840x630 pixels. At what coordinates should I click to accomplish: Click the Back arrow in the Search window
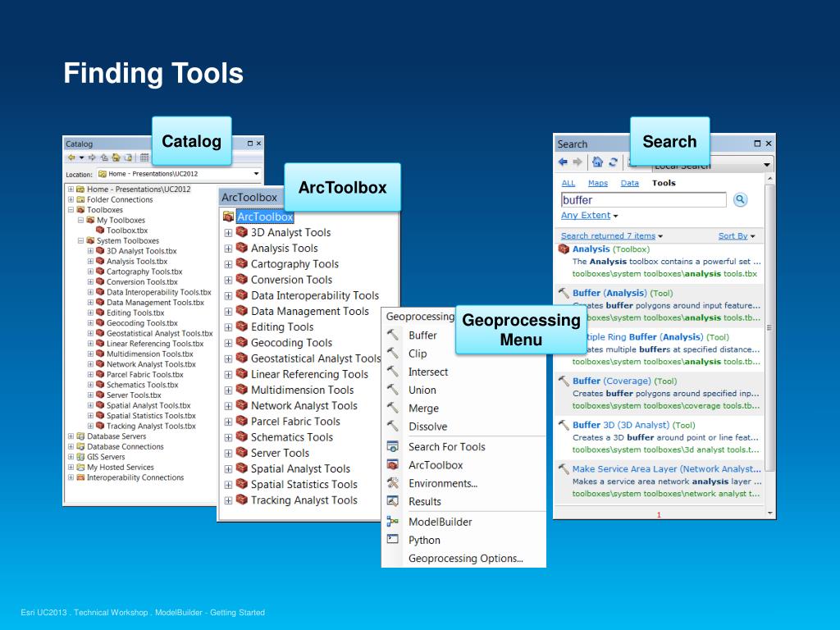pyautogui.click(x=563, y=162)
